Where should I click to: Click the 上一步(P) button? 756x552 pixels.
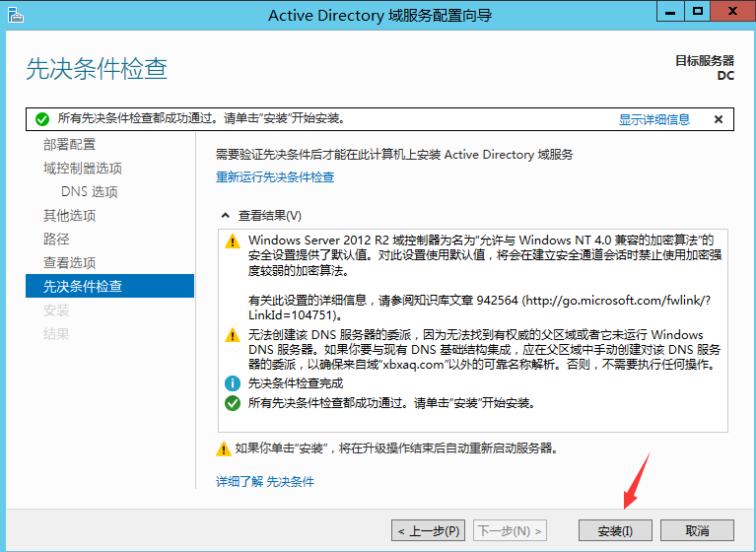pyautogui.click(x=428, y=530)
